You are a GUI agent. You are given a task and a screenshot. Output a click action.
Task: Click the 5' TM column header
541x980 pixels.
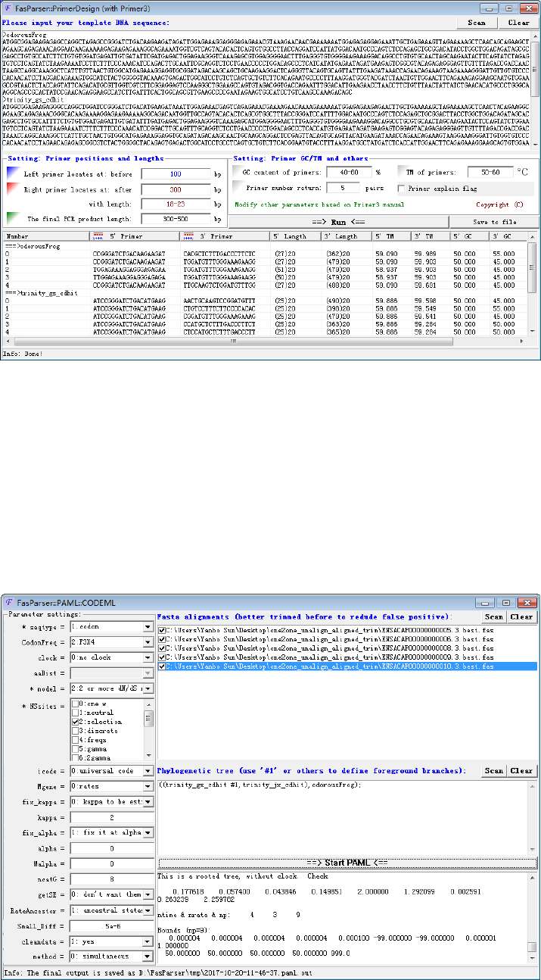click(x=390, y=236)
